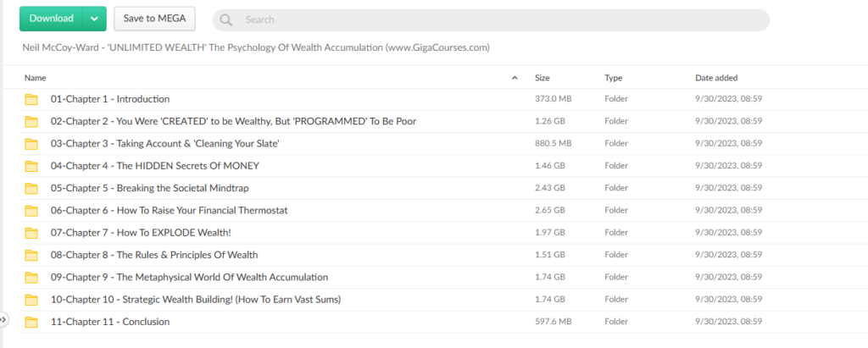The height and width of the screenshot is (348, 868).
Task: Click the folder icon for Chapter 1 Introduction
Action: 31,99
